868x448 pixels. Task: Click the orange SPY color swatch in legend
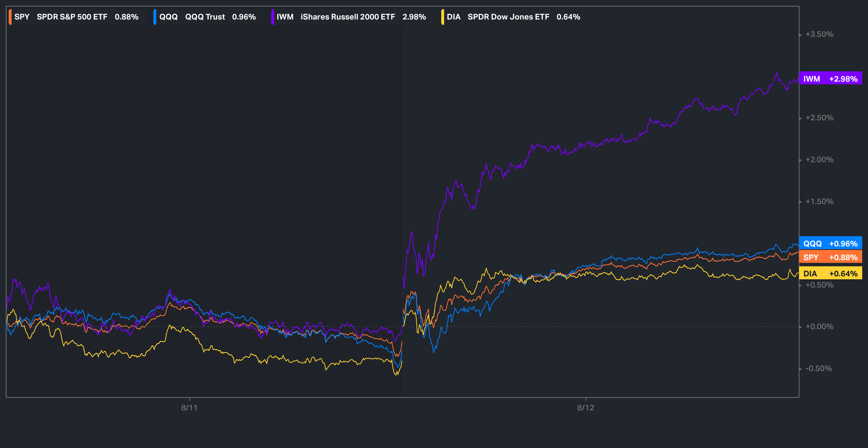click(10, 17)
